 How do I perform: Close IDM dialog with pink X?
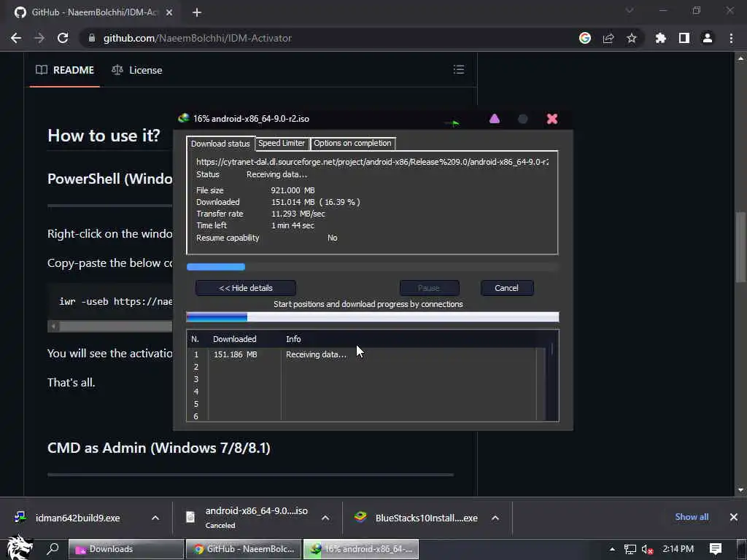pyautogui.click(x=552, y=119)
